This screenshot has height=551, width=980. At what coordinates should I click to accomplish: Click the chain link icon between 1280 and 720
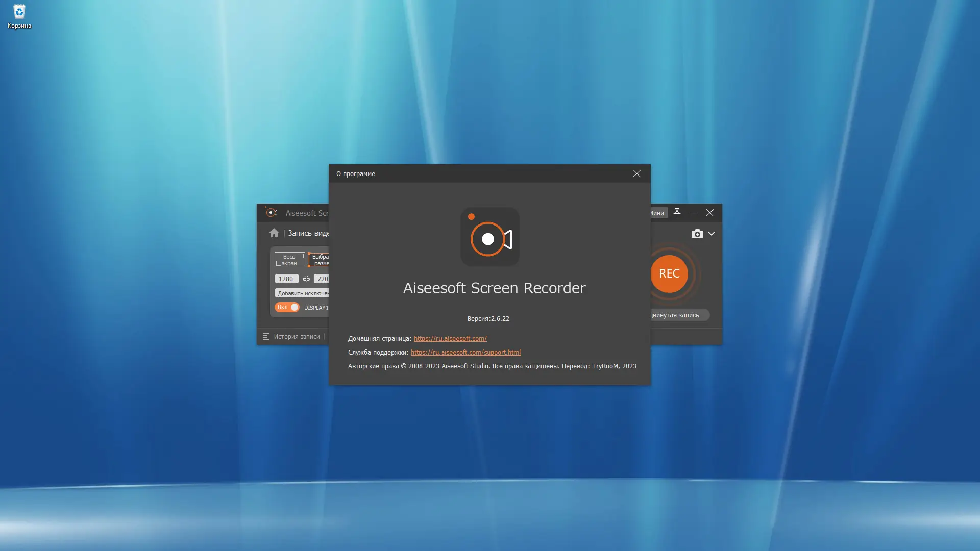[306, 279]
